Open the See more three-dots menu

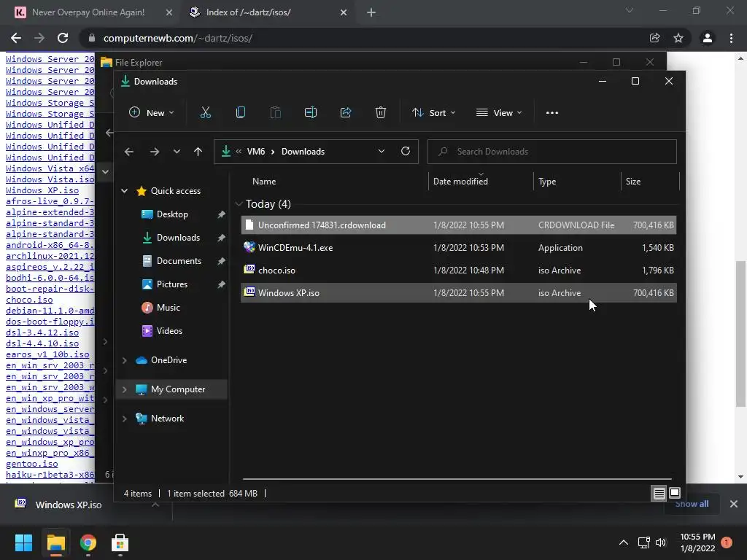551,113
